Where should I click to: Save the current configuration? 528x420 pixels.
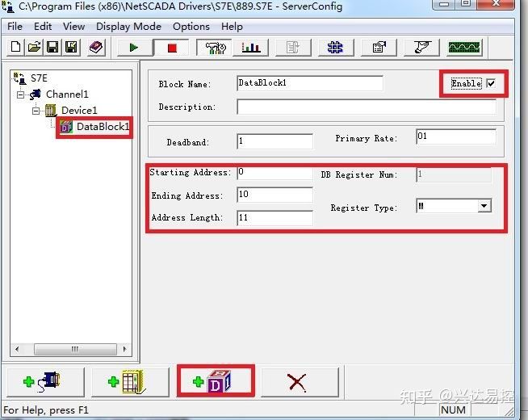point(52,47)
